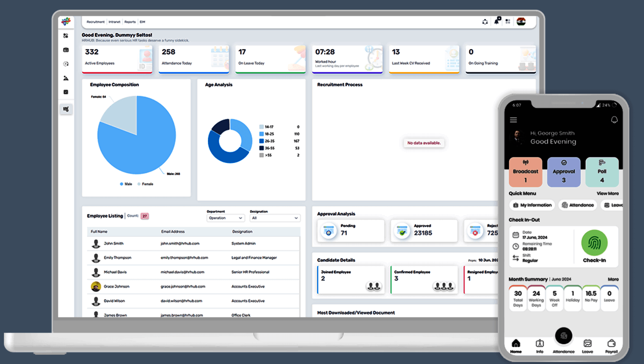Expand the Department dropdown showing Operation
The height and width of the screenshot is (364, 644).
pyautogui.click(x=225, y=218)
